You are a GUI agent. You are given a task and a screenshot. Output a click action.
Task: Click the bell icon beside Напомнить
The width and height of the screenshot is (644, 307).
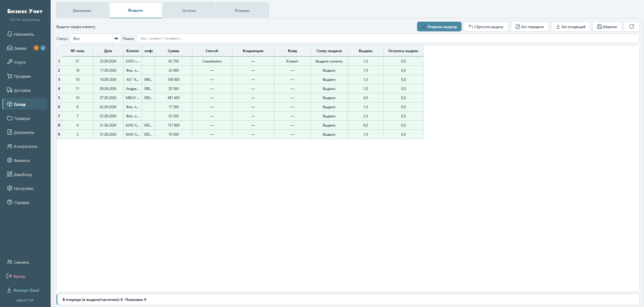pyautogui.click(x=10, y=34)
